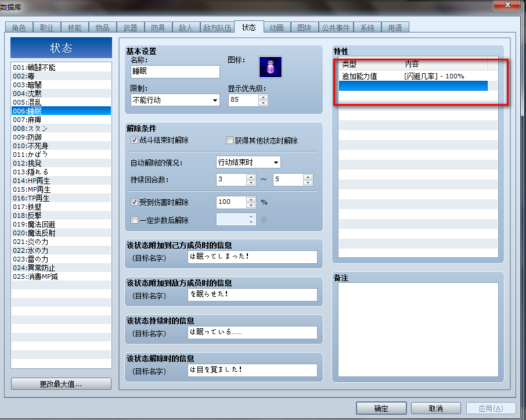Click the 该状态附加到敌方成员时的信息 message field
526x420 pixels.
click(x=253, y=295)
